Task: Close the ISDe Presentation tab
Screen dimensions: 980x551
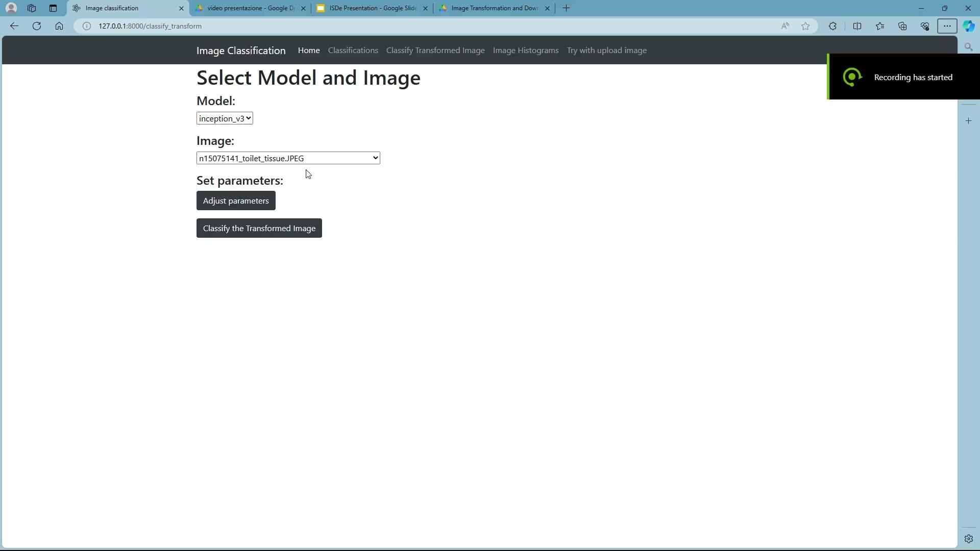Action: click(x=425, y=8)
